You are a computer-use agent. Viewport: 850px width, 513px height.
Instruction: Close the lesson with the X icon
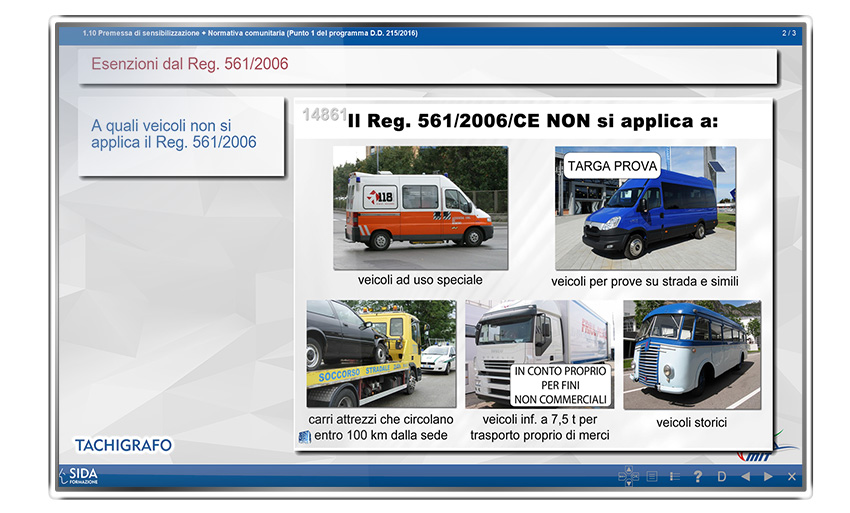pos(792,477)
